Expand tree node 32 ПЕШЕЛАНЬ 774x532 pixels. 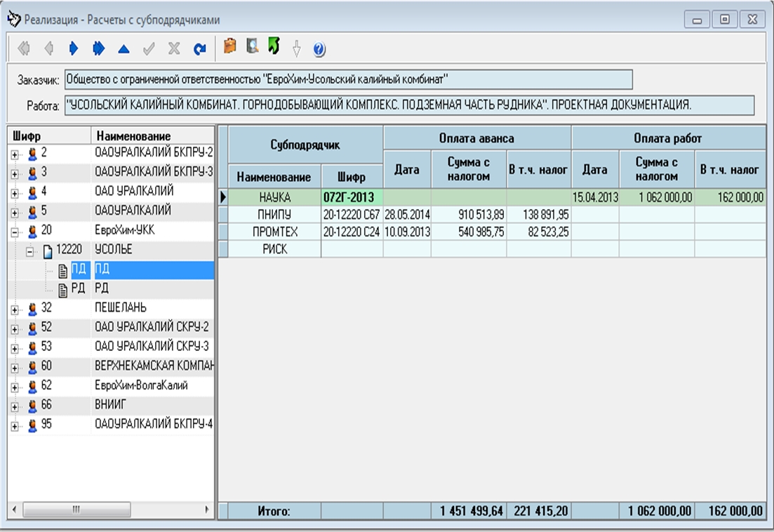(15, 310)
